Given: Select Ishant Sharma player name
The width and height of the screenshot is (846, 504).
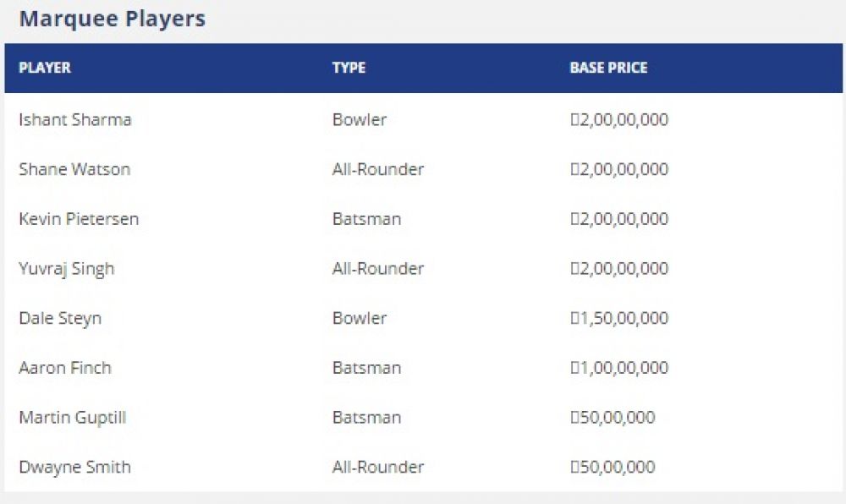Looking at the screenshot, I should click(x=75, y=119).
